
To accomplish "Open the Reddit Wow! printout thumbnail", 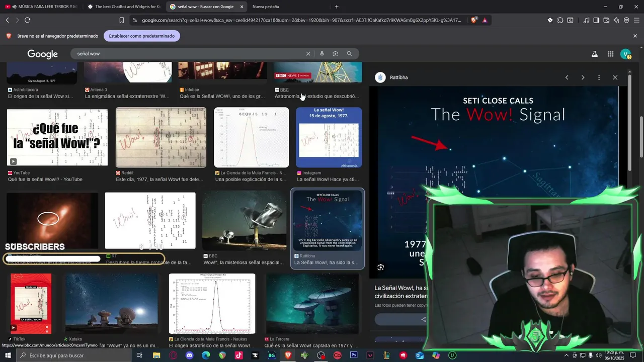I will (x=161, y=137).
